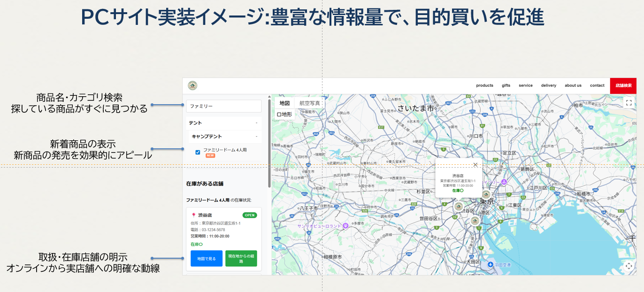Click the search field containing ファミリー
This screenshot has width=644, height=292.
tap(223, 106)
